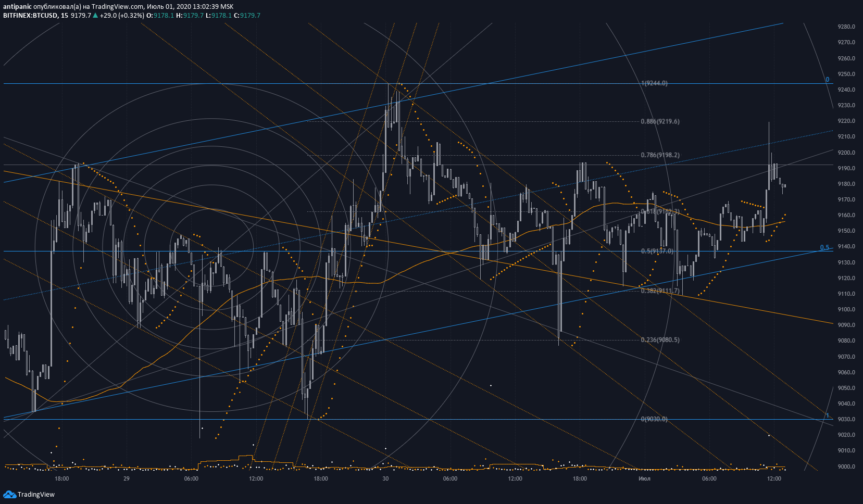
Task: Click the L:9178.1 low value
Action: tap(218, 15)
